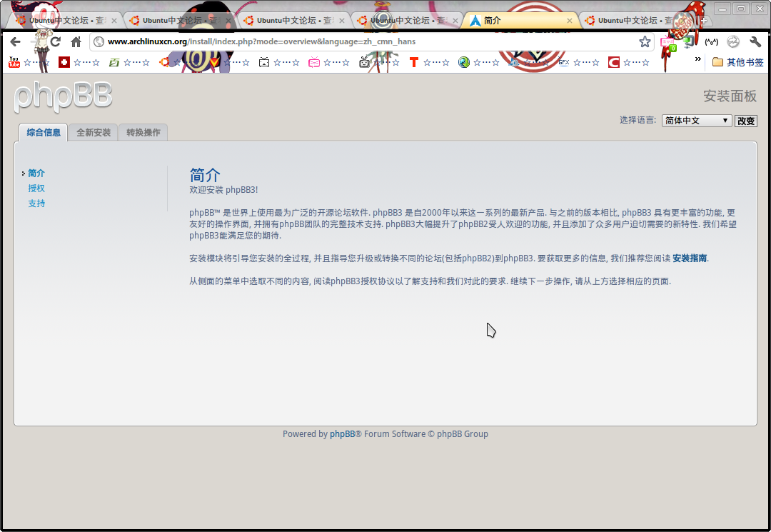The height and width of the screenshot is (532, 771).
Task: Open the 简体中文 language dropdown
Action: 697,121
